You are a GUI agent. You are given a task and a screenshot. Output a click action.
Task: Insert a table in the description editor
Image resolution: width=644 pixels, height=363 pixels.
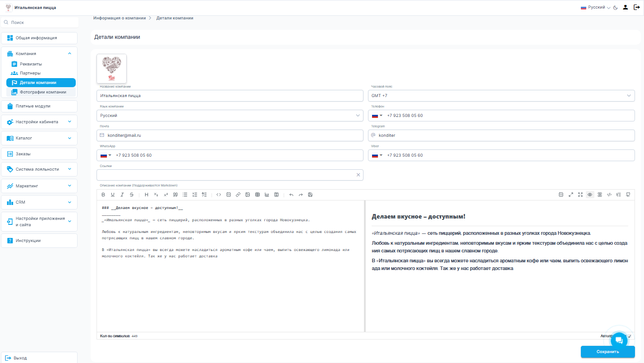tap(257, 195)
